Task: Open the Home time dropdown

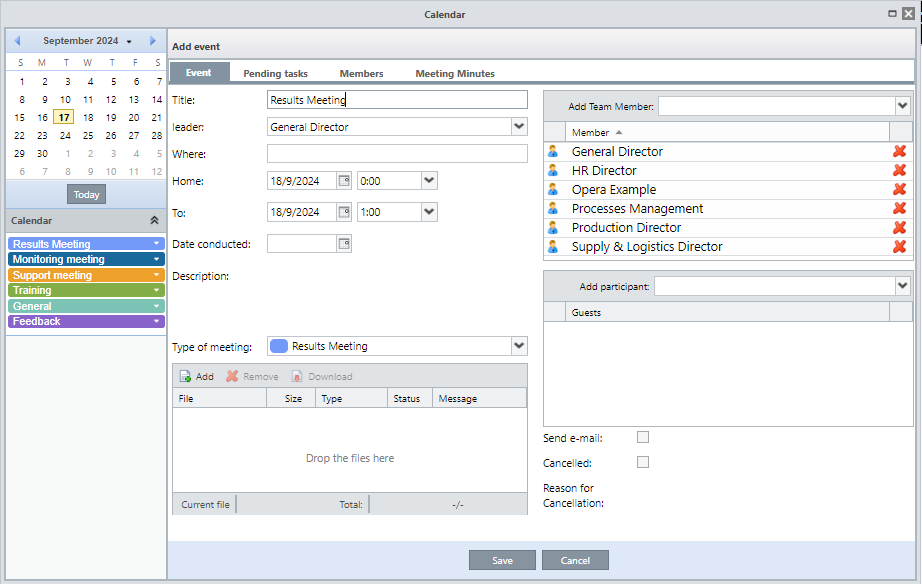Action: point(429,181)
